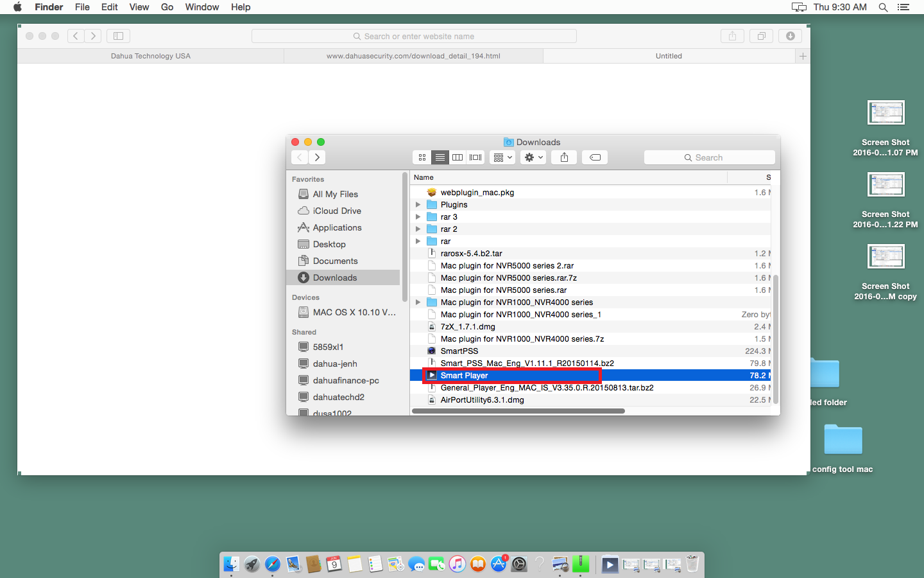Viewport: 924px width, 578px height.
Task: Expand the Mac plugin for NVR1000_NVR4000 series folder
Action: [418, 302]
